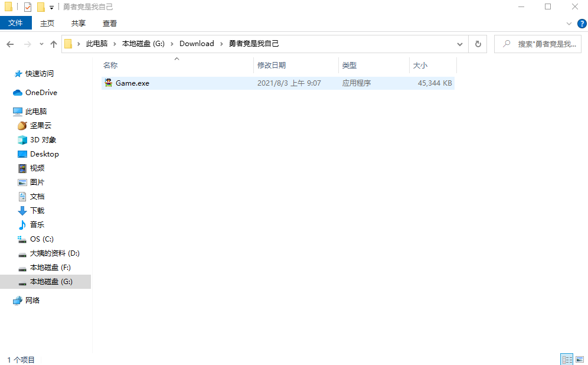
Task: Switch to the 共享 ribbon tab
Action: [79, 23]
